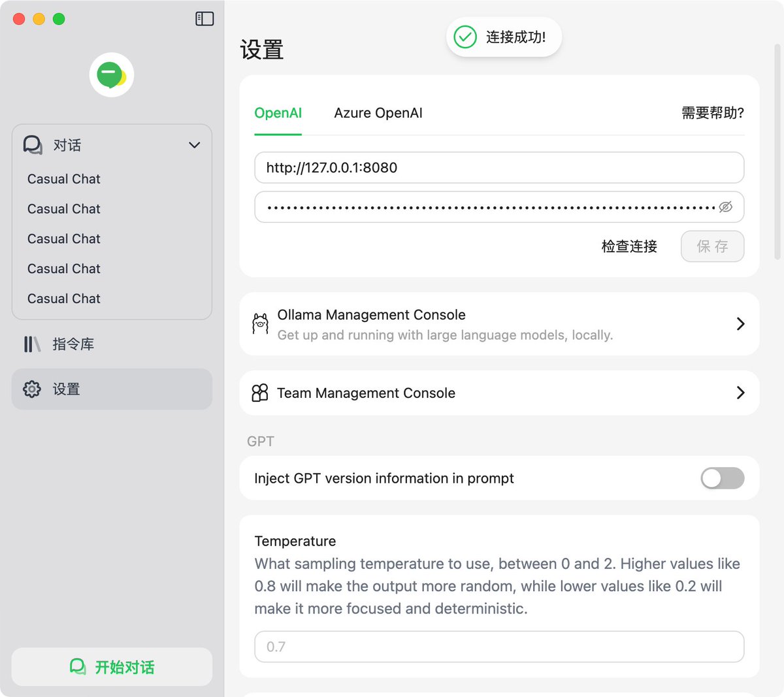Click the API URL field http://127.0.0.1:8080
Screen dimensions: 784x697
click(499, 168)
